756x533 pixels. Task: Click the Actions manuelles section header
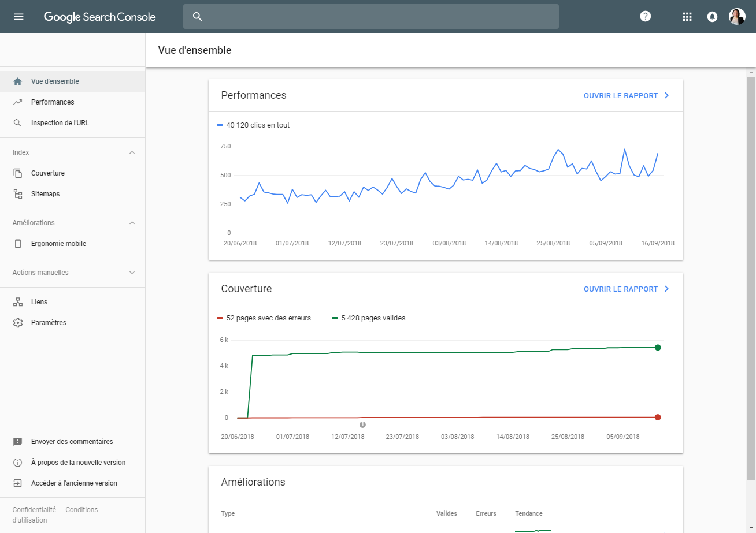coord(73,273)
